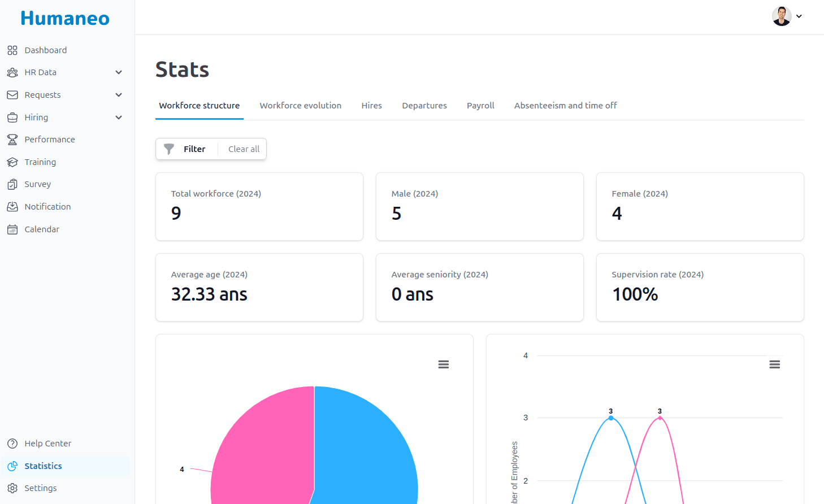The width and height of the screenshot is (824, 504).
Task: Switch to the Workforce evolution tab
Action: [x=301, y=106]
